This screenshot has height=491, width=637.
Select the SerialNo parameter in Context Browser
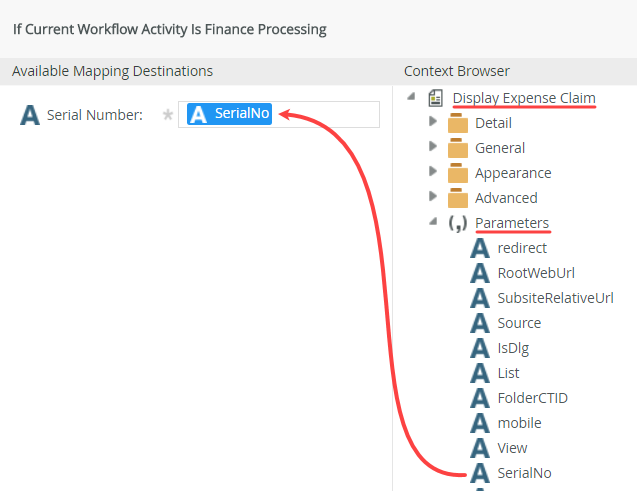(x=524, y=473)
